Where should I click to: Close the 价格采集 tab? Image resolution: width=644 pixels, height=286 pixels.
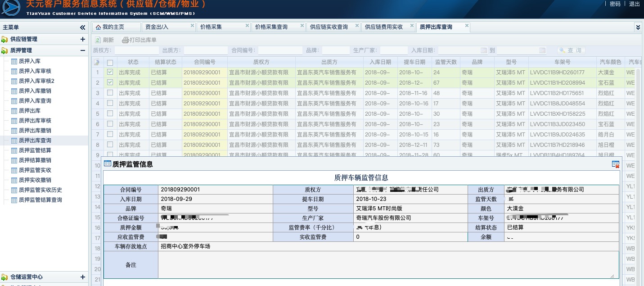click(247, 26)
